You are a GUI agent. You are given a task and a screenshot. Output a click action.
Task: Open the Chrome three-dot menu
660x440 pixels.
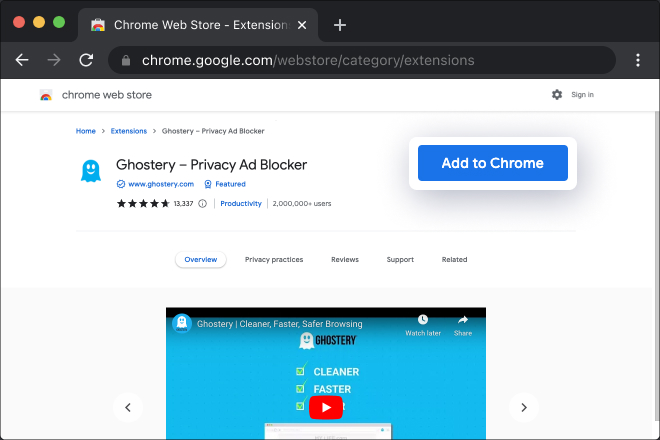[x=639, y=60]
